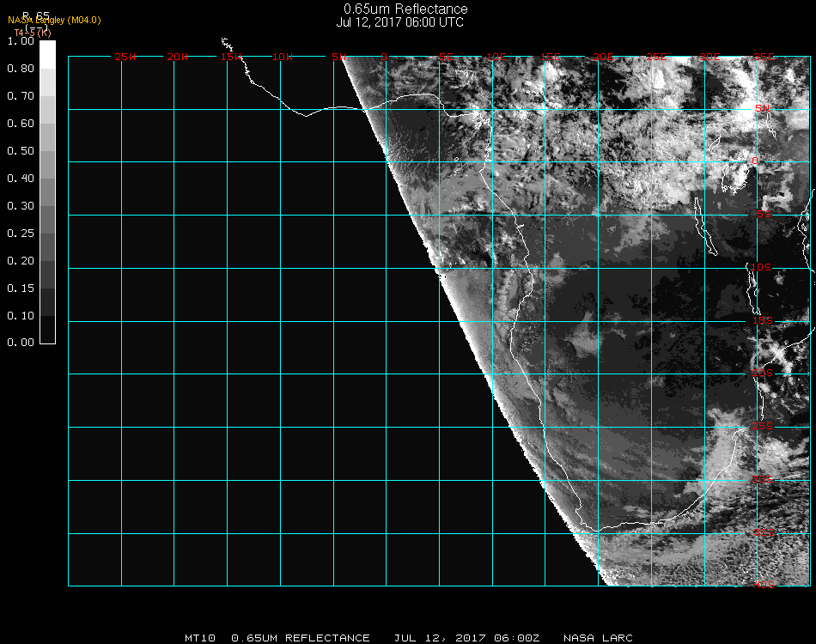
Task: Click the "JUL 12, 2017 06:00Z" footer timestamp
Action: [466, 638]
